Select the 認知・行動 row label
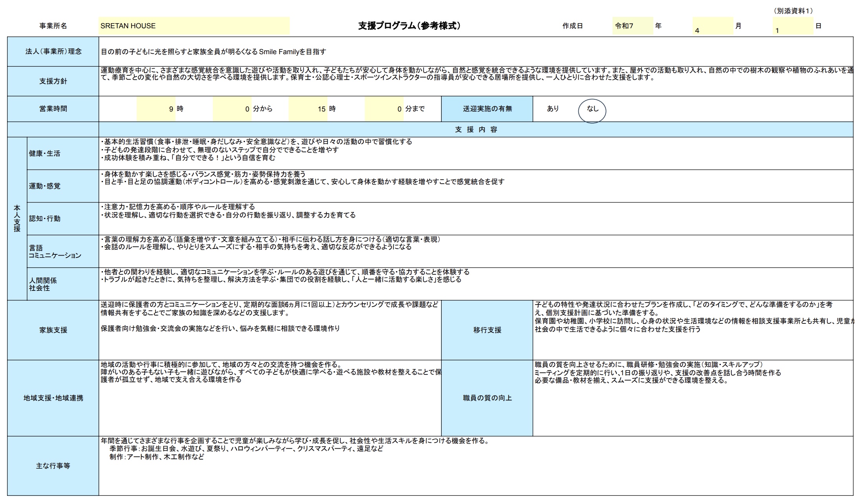863x504 pixels. click(63, 219)
